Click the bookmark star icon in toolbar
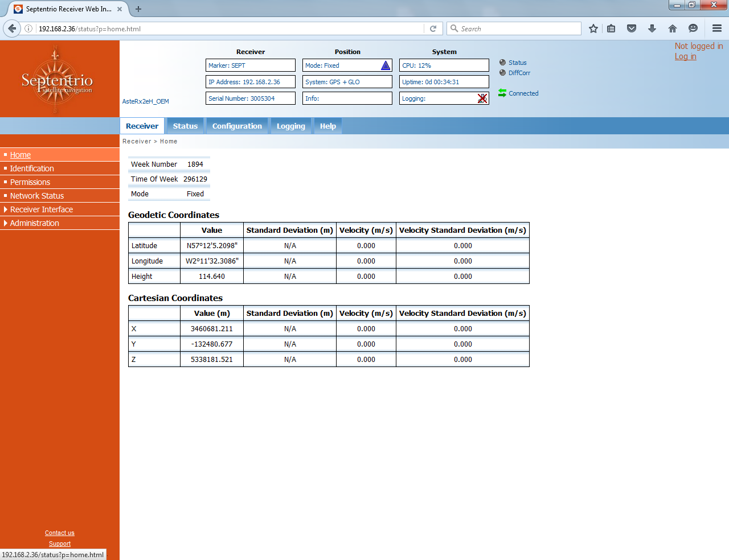729x560 pixels. (x=593, y=28)
